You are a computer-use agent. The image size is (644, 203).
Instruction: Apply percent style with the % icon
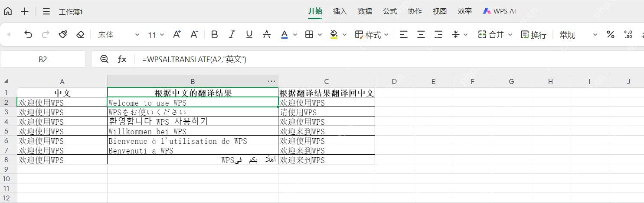pyautogui.click(x=611, y=34)
